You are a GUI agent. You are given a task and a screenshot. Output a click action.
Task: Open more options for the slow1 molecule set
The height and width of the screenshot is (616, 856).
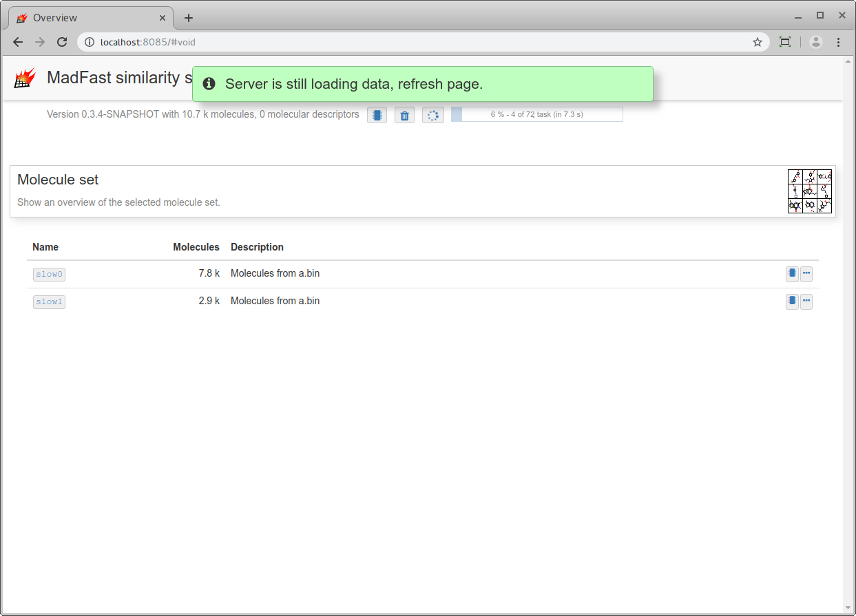click(806, 301)
